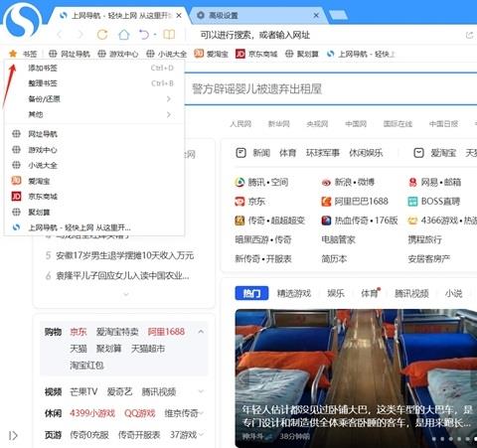Collapse the 购物 section chevron
477x448 pixels.
click(x=201, y=332)
